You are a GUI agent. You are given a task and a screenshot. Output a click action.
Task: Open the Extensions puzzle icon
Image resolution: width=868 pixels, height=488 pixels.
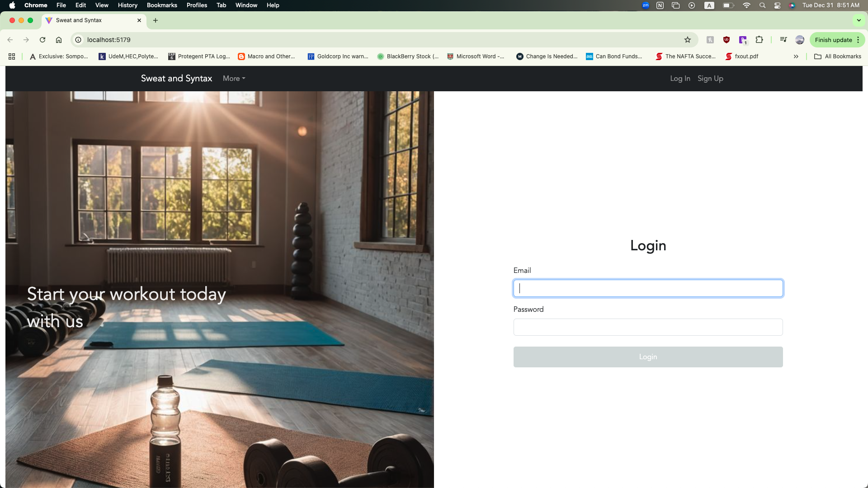coord(759,40)
